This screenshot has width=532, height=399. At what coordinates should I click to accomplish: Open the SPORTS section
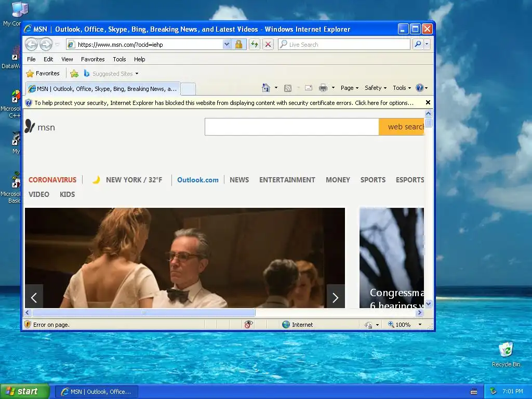click(373, 180)
